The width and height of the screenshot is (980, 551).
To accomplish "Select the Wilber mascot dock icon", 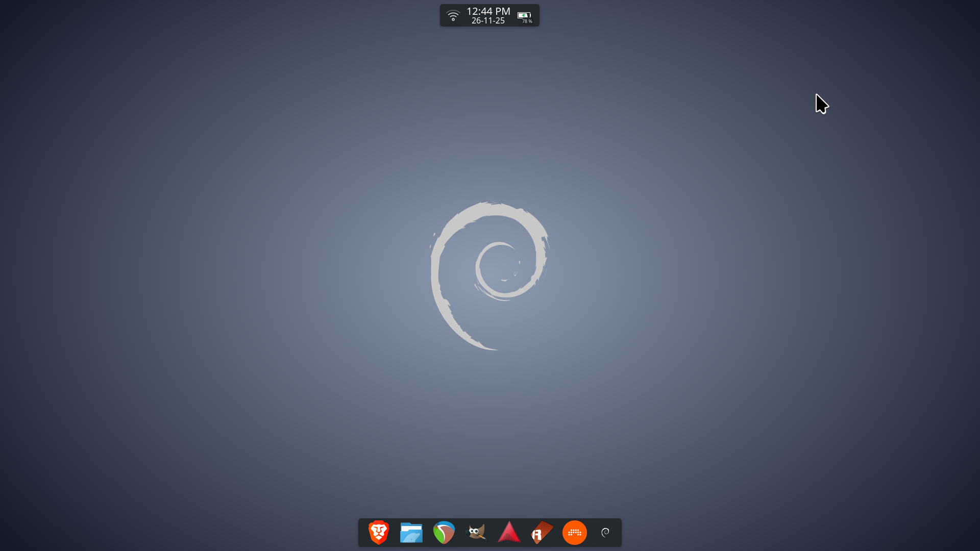I will click(477, 533).
